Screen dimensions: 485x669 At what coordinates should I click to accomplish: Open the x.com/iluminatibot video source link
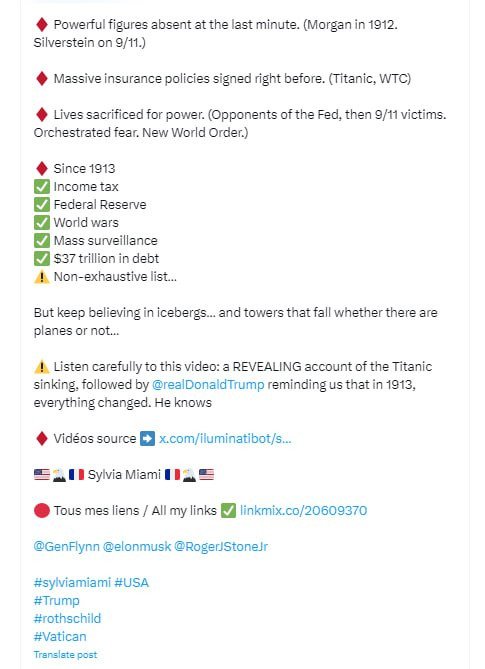click(225, 439)
